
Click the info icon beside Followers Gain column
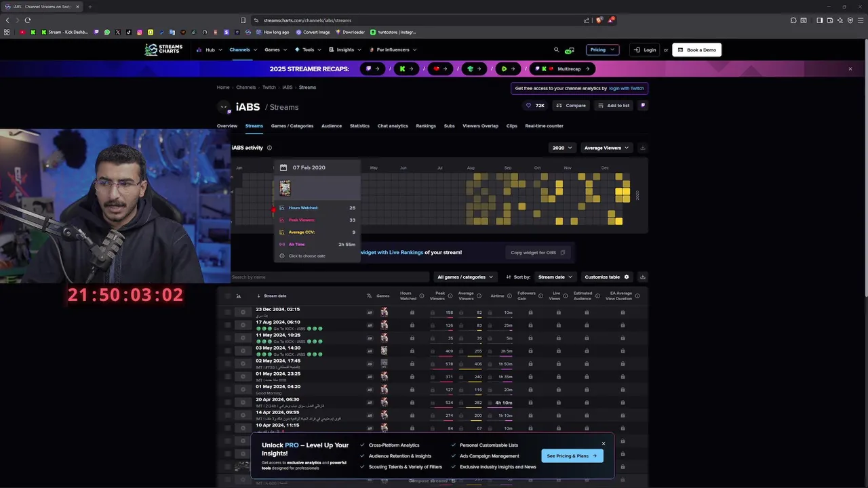pyautogui.click(x=540, y=296)
